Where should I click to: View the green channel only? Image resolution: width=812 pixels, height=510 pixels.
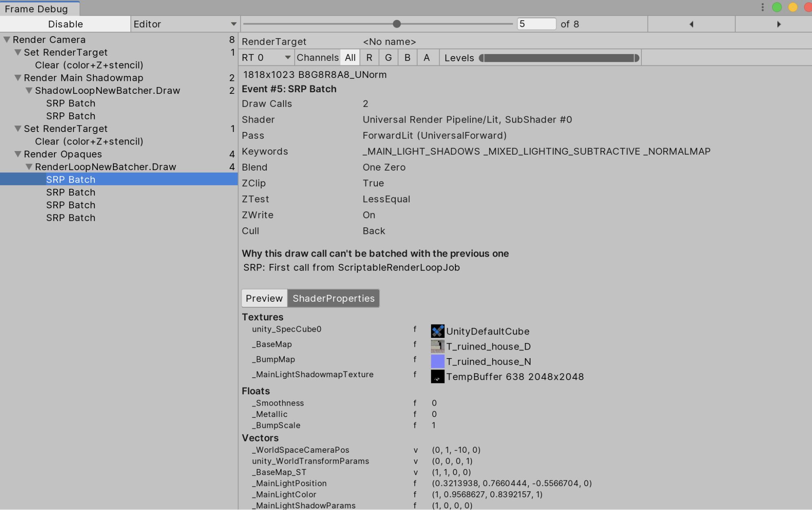point(388,57)
